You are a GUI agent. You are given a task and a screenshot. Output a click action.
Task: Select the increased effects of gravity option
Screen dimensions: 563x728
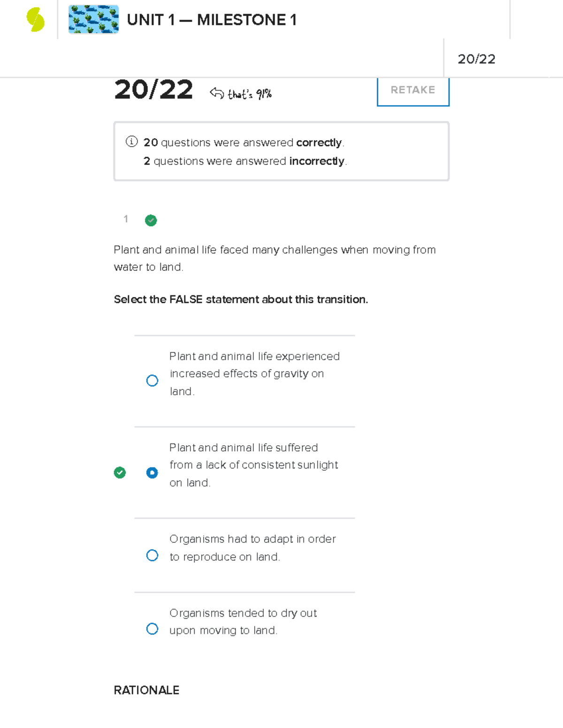(x=152, y=381)
